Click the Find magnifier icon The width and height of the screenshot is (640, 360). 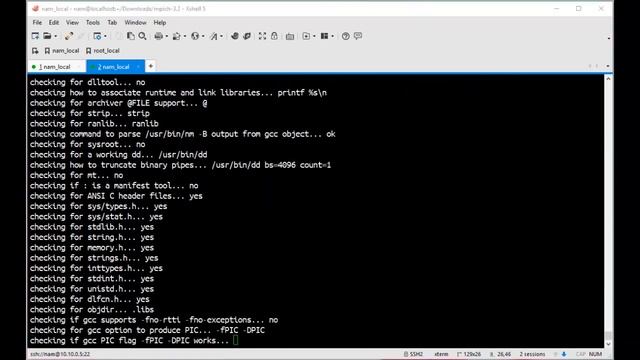[142, 36]
